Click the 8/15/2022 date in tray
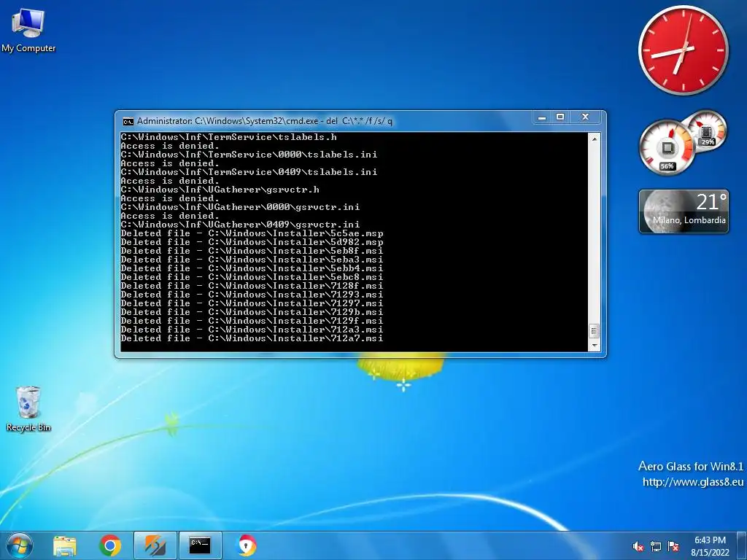 click(710, 553)
